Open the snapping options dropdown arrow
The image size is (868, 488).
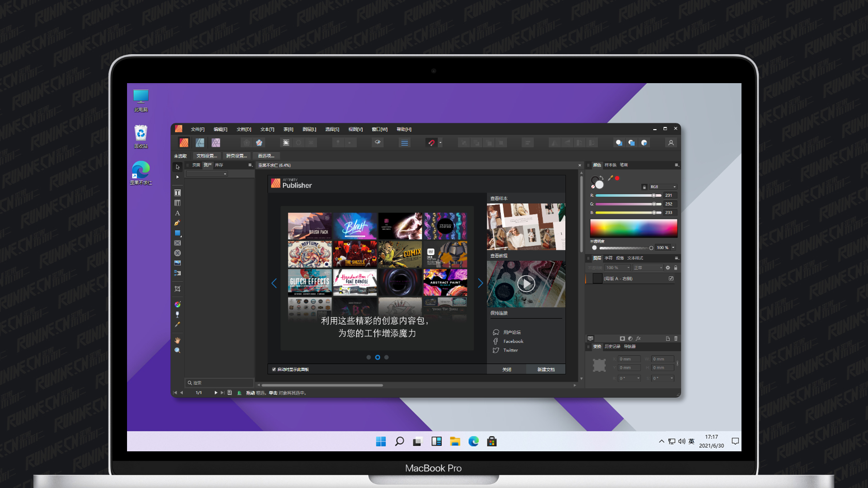440,143
